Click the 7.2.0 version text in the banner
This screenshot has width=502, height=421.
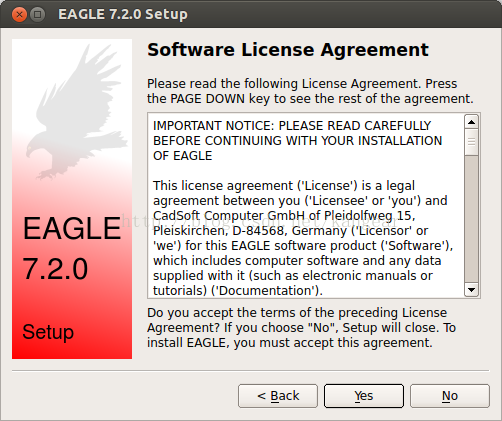coord(55,269)
